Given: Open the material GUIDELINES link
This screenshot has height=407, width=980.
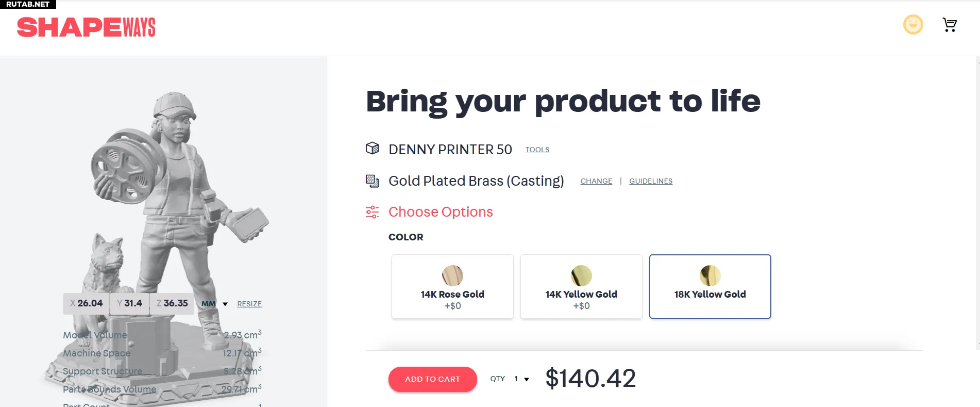Looking at the screenshot, I should [651, 181].
